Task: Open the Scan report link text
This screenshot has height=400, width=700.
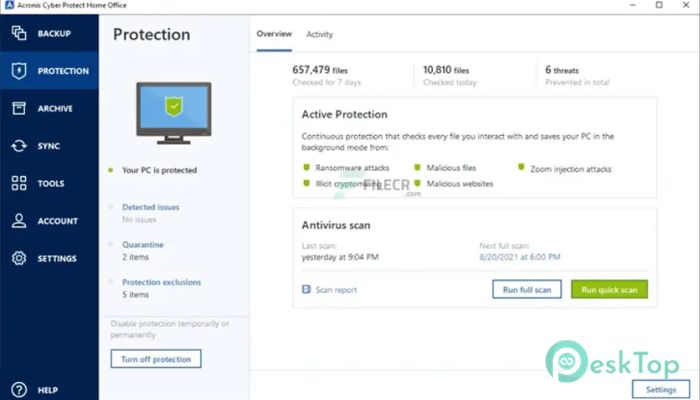Action: pyautogui.click(x=336, y=290)
